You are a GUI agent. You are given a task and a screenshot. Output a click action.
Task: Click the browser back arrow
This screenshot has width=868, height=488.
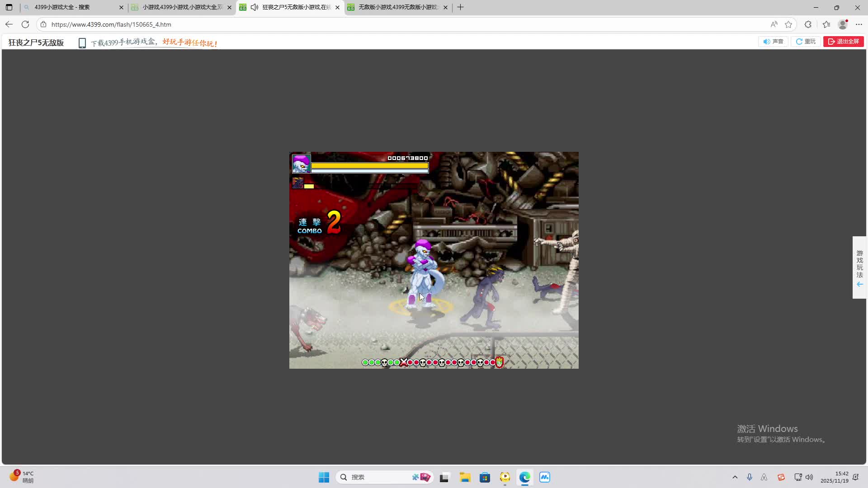point(9,24)
